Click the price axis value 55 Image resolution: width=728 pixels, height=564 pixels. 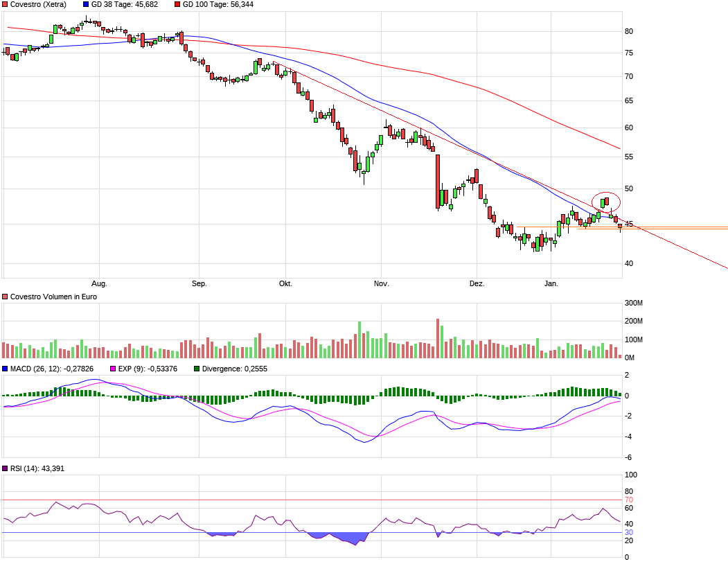click(x=629, y=157)
